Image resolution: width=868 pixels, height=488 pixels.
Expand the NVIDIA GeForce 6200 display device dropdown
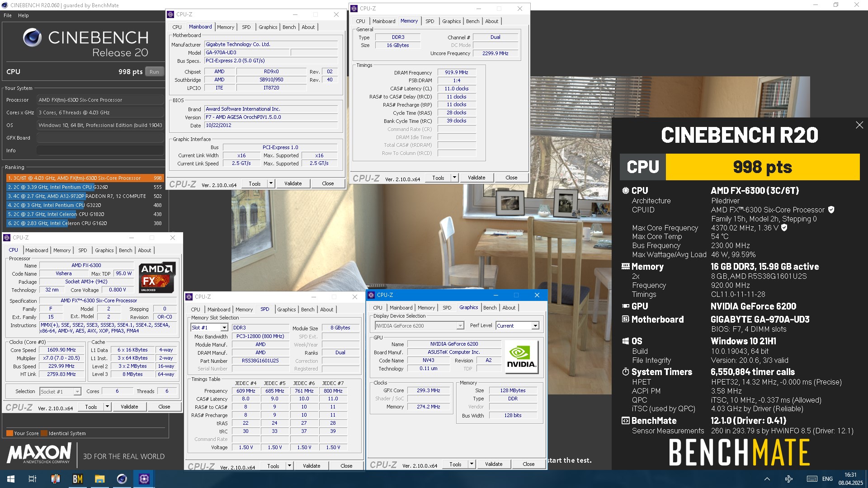460,326
